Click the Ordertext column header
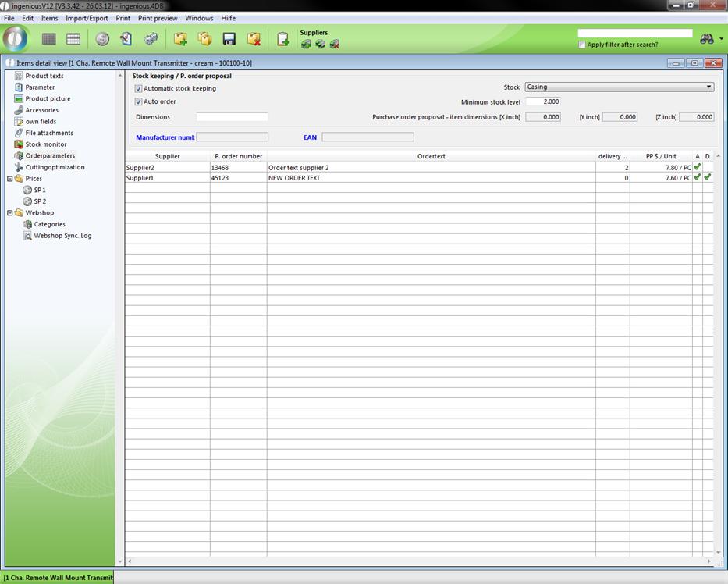 [431, 156]
